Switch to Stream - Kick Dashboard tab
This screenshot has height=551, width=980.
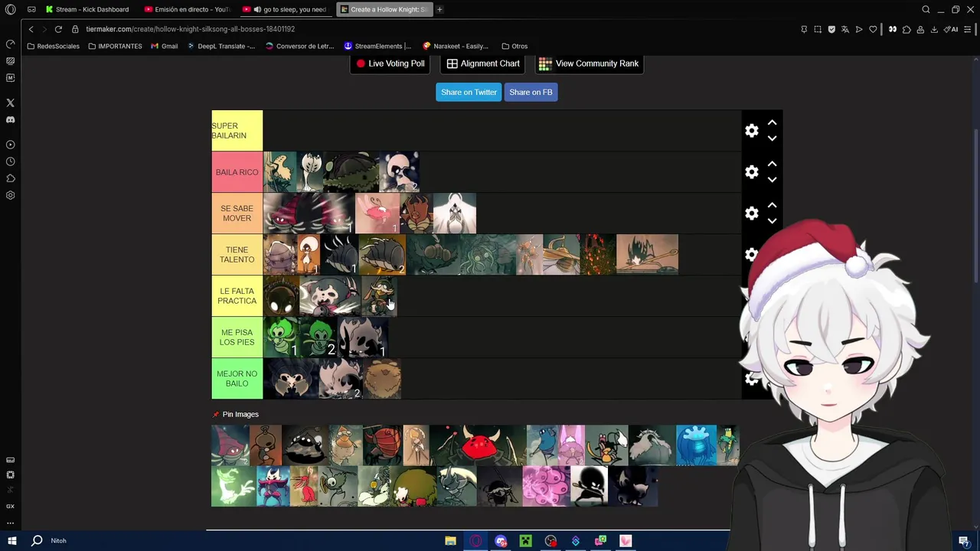[x=88, y=9]
